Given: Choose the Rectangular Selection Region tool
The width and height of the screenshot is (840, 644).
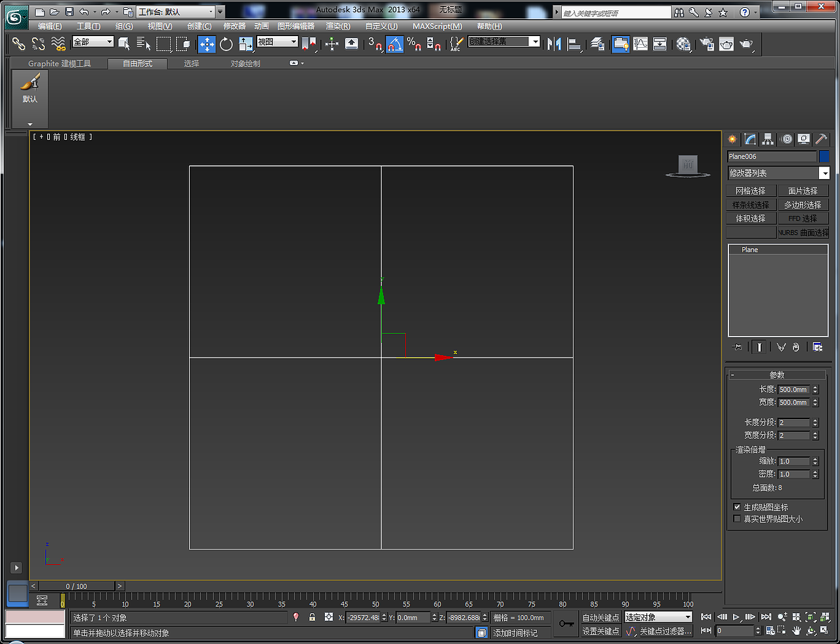Looking at the screenshot, I should pyautogui.click(x=163, y=44).
